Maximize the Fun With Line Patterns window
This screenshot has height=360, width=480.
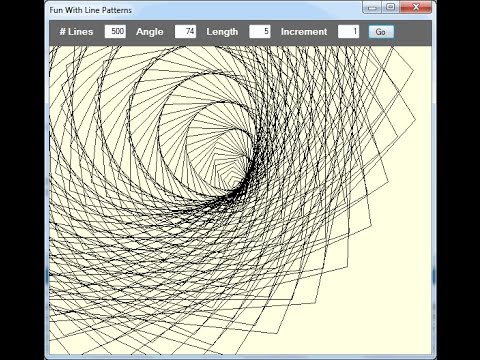pyautogui.click(x=391, y=7)
